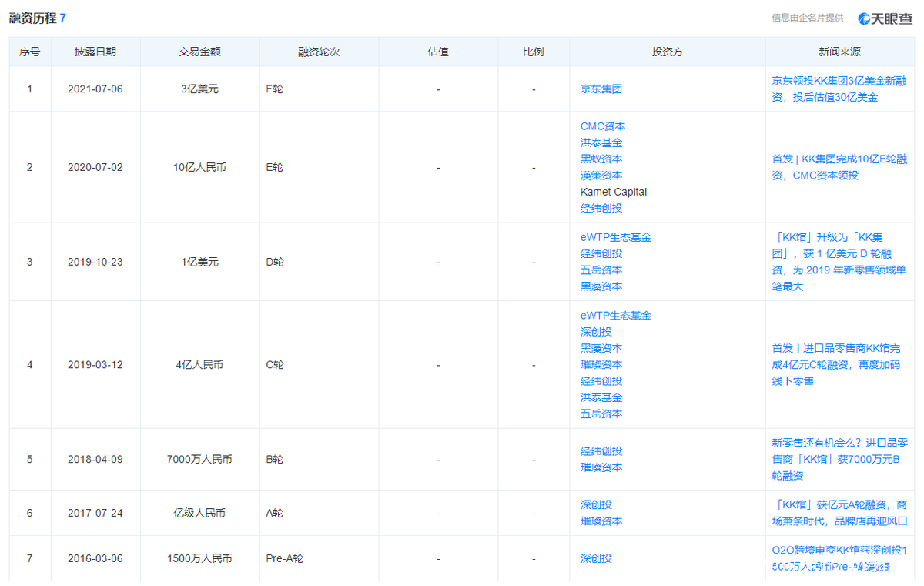
Task: Select round cell Pre-A轮
Action: click(x=285, y=559)
